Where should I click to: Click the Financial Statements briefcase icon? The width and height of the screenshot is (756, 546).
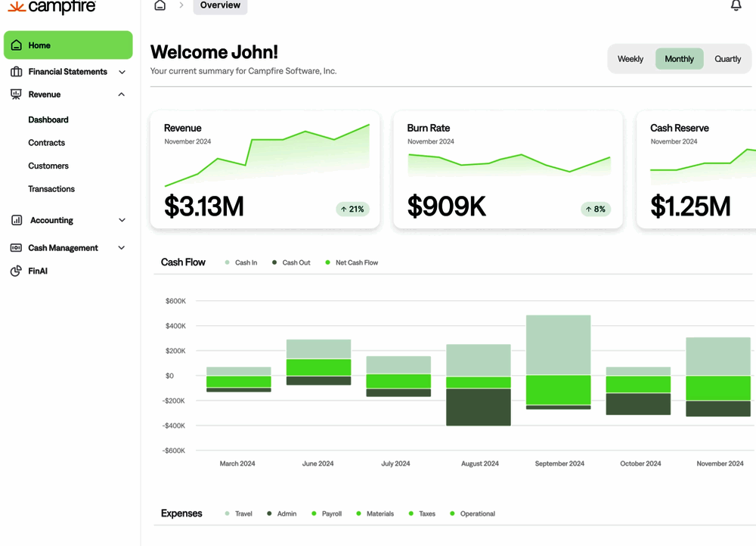coord(16,71)
